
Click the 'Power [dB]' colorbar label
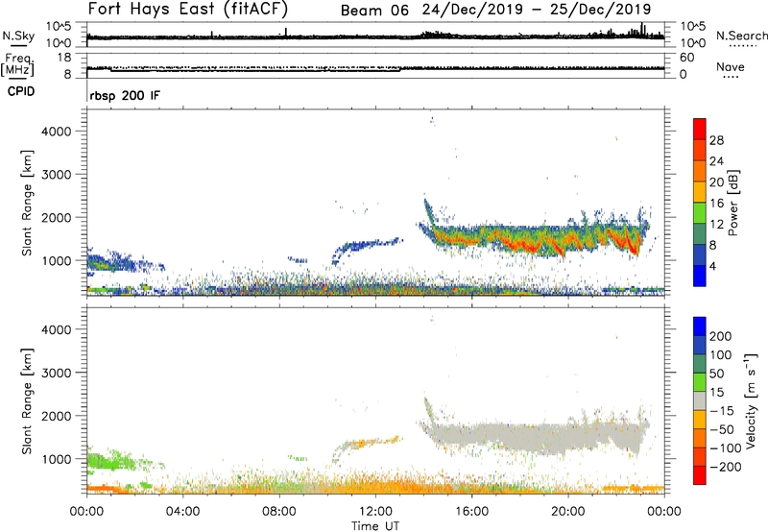(733, 203)
